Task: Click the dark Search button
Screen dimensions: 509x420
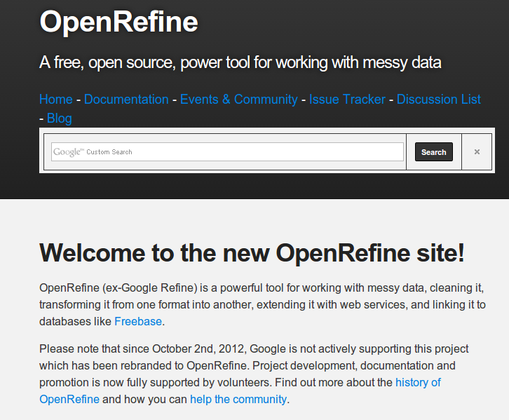Action: tap(434, 152)
